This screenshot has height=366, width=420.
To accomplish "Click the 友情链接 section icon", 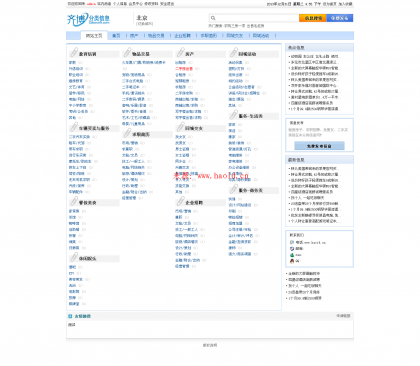I will (70, 316).
